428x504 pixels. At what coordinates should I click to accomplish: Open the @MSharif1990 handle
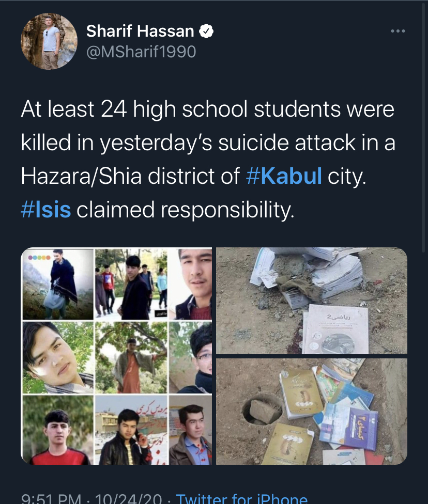pyautogui.click(x=141, y=52)
